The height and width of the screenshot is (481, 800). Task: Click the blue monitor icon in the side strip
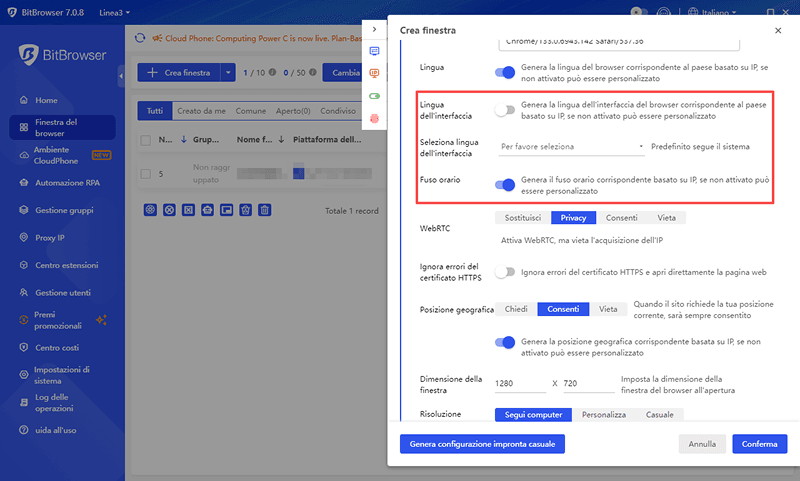pos(374,51)
